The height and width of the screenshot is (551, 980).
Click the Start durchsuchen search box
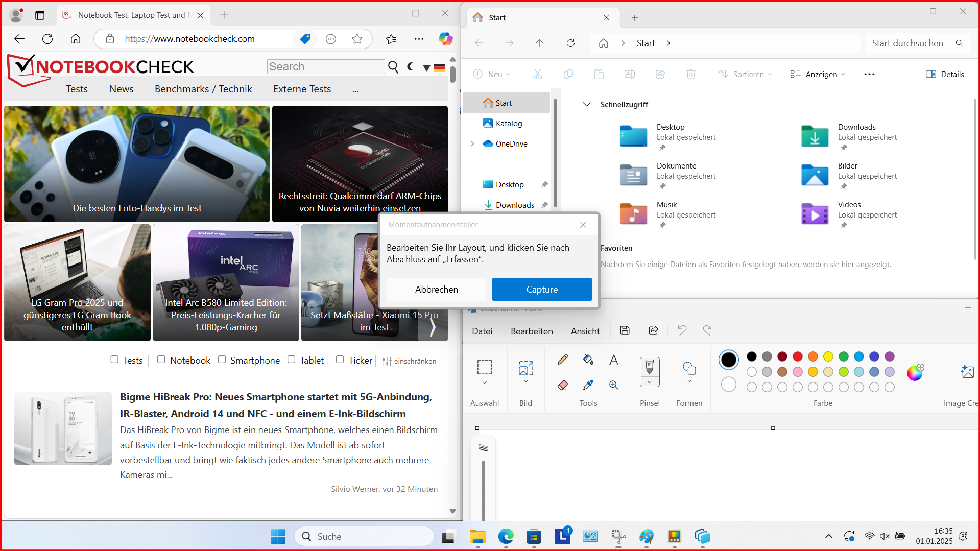[917, 43]
